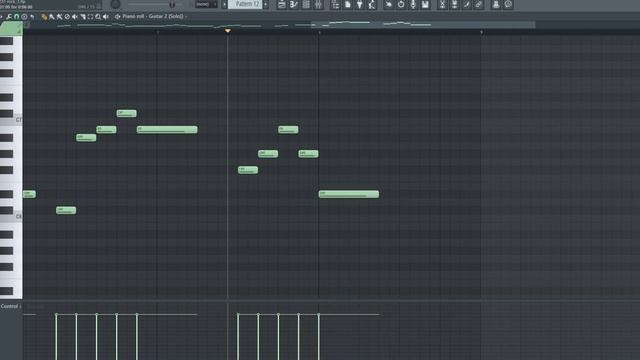Open the Control event editor dropdown

(11, 306)
